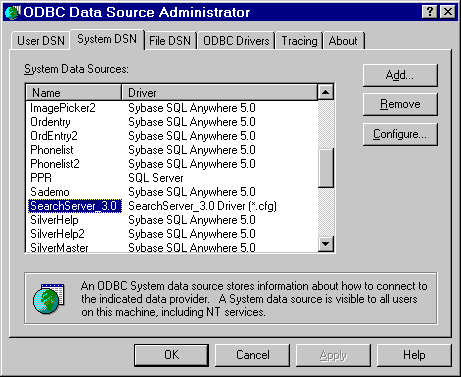Click the Add... button
Viewport: 461px width, 377px height.
400,75
